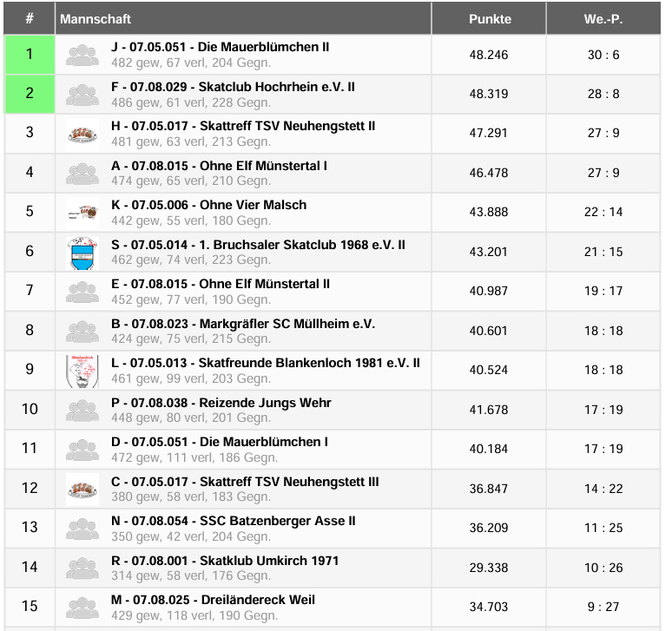This screenshot has height=631, width=672.
Task: Click the logo of Skattreff TSV Neuhengstett II
Action: pos(82,134)
